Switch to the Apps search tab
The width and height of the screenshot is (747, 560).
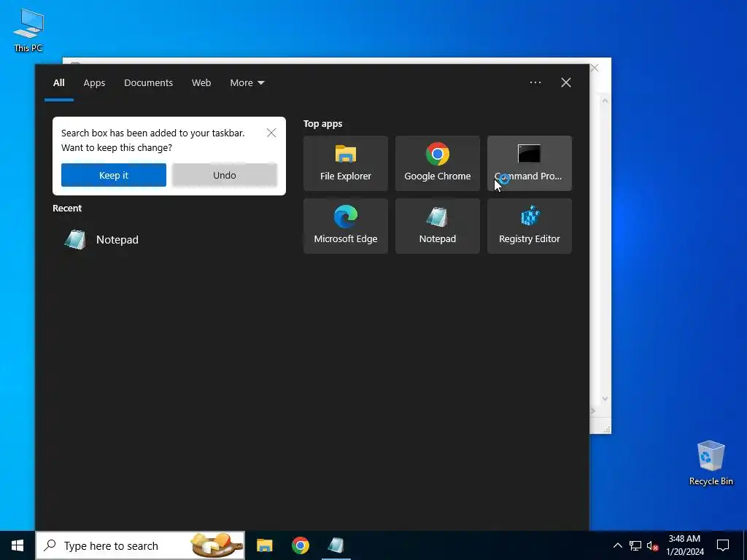coord(94,83)
